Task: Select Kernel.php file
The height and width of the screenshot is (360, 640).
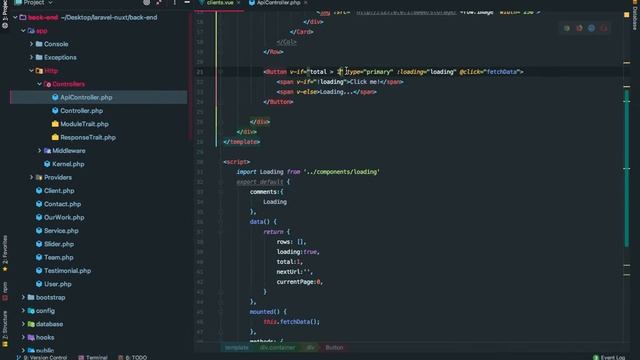Action: coord(68,164)
